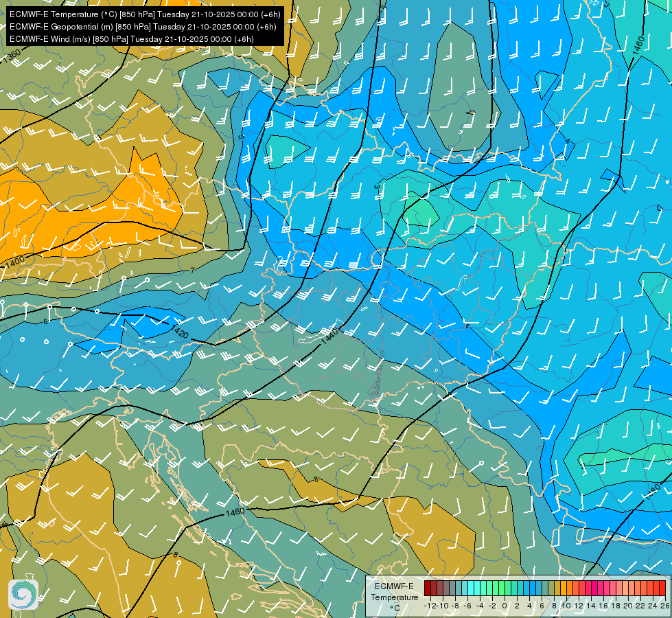Click the 16 label on the legend

point(603,606)
